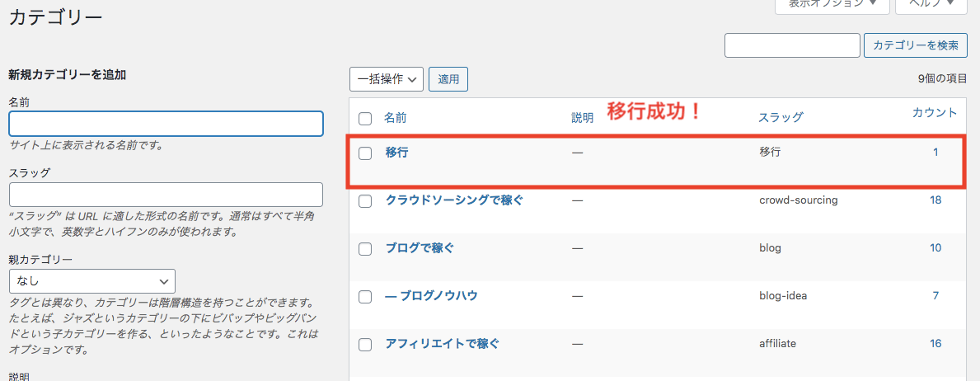Screen dimensions: 980x381
Task: Open the count 18 posts link
Action: click(x=935, y=200)
